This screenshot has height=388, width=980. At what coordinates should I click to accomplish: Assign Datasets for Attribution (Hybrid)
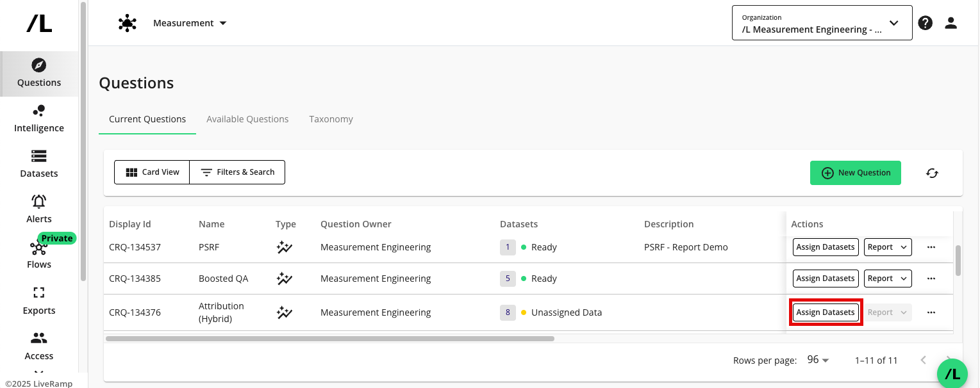click(x=826, y=312)
